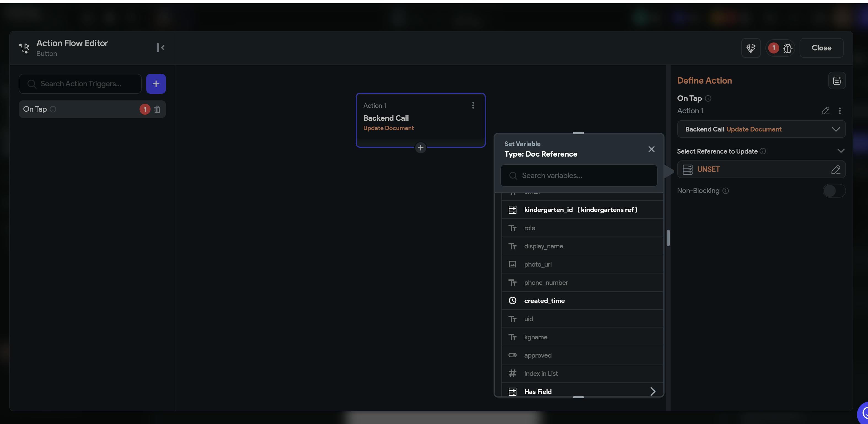
Task: Click the Close button in the editor
Action: 821,48
